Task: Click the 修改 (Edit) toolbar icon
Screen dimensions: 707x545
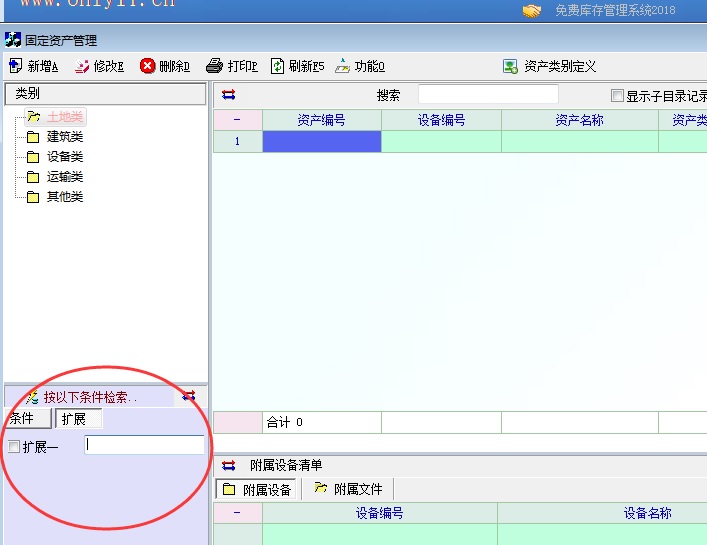Action: click(x=82, y=67)
